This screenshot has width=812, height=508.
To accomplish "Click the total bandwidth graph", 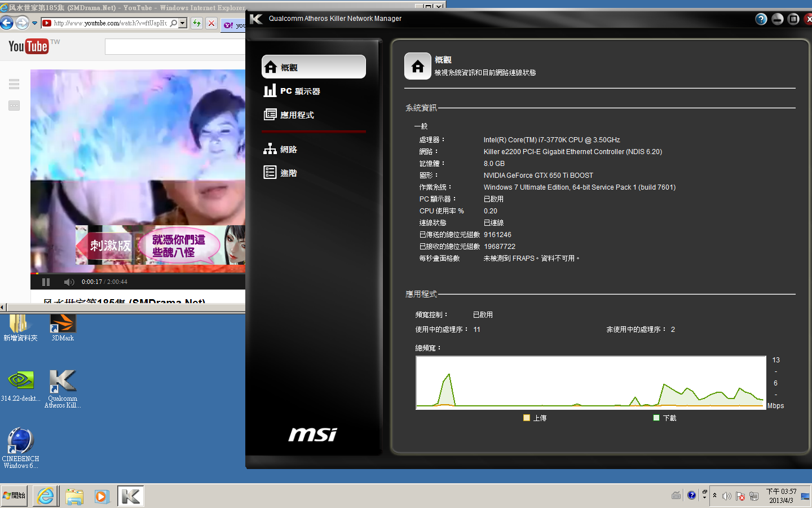I will 591,382.
